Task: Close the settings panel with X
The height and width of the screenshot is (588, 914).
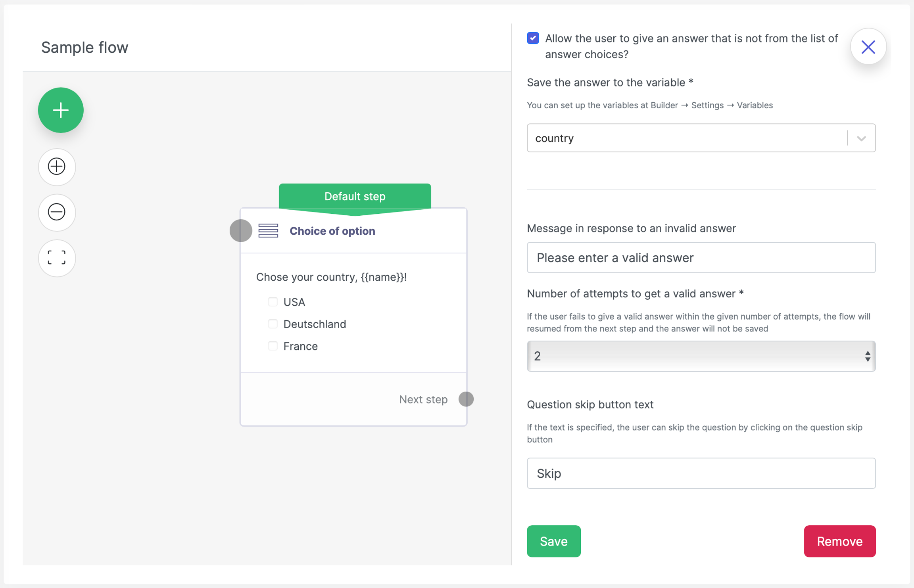Action: point(868,47)
